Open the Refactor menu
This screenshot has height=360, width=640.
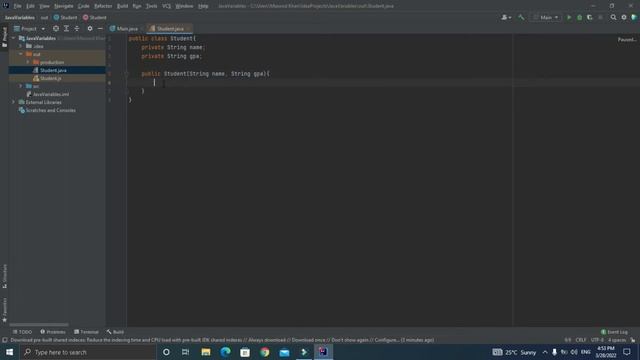[103, 6]
